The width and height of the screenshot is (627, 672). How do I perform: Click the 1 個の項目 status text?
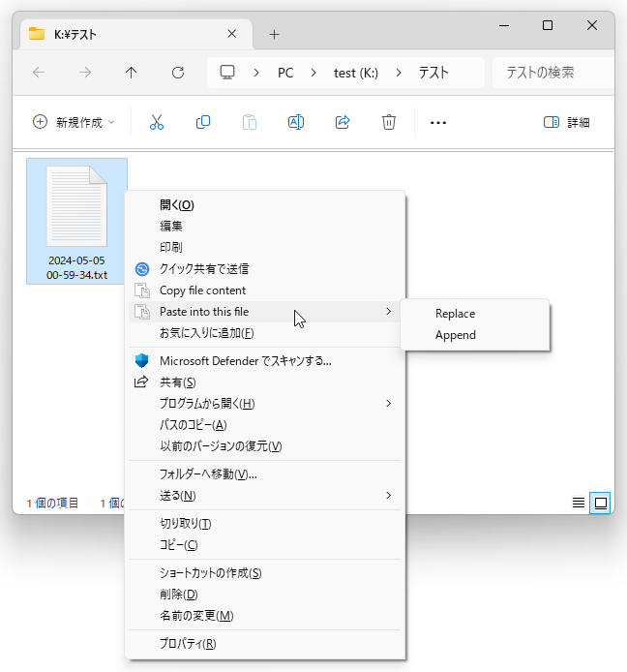(52, 503)
